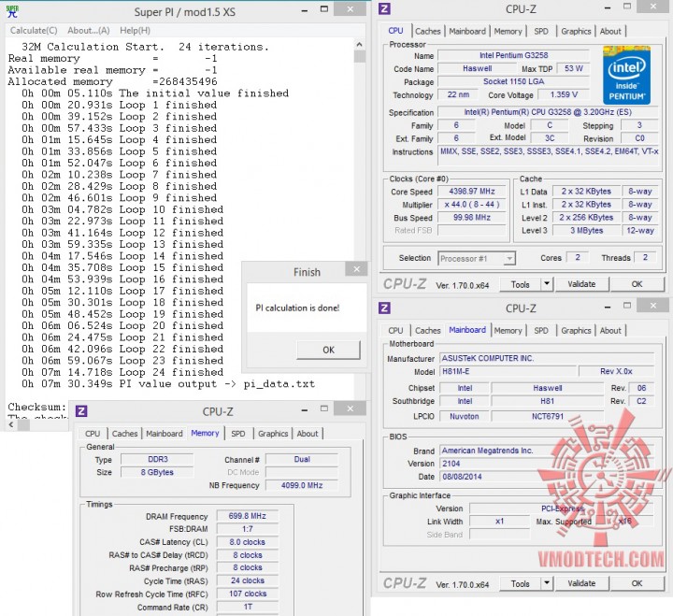Viewport: 673px width, 616px height.
Task: Click OK in the Finish dialog
Action: click(328, 350)
